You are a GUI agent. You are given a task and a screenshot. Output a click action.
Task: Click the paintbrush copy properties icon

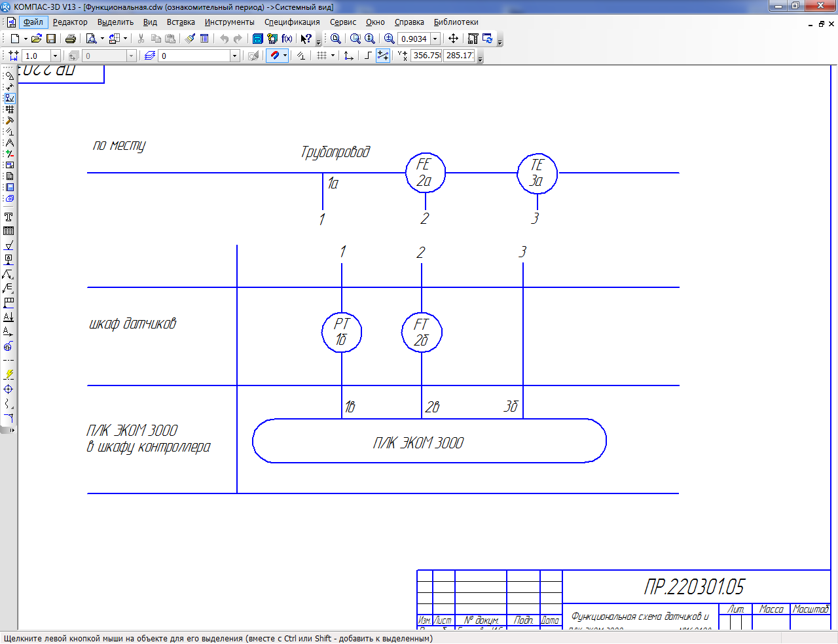pyautogui.click(x=190, y=39)
